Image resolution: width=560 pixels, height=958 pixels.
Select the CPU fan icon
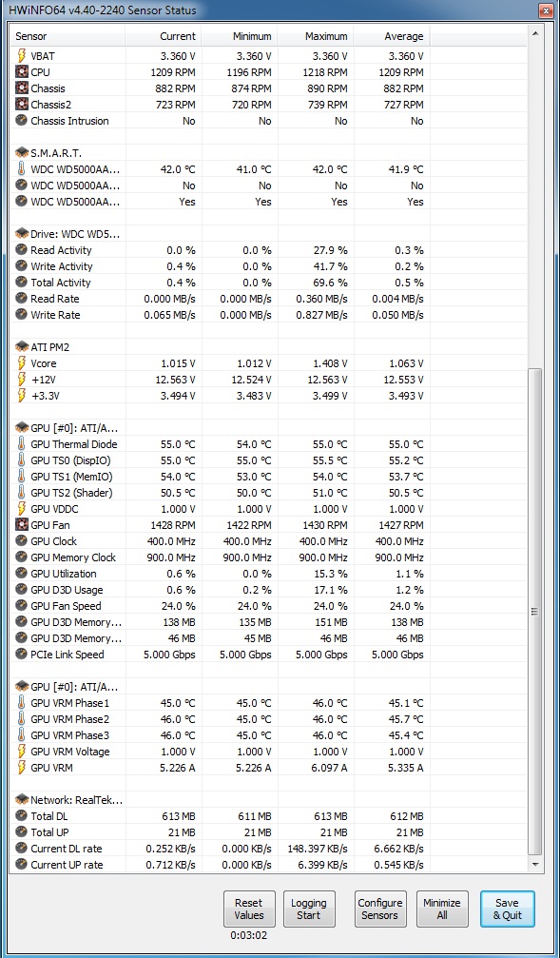coord(21,72)
